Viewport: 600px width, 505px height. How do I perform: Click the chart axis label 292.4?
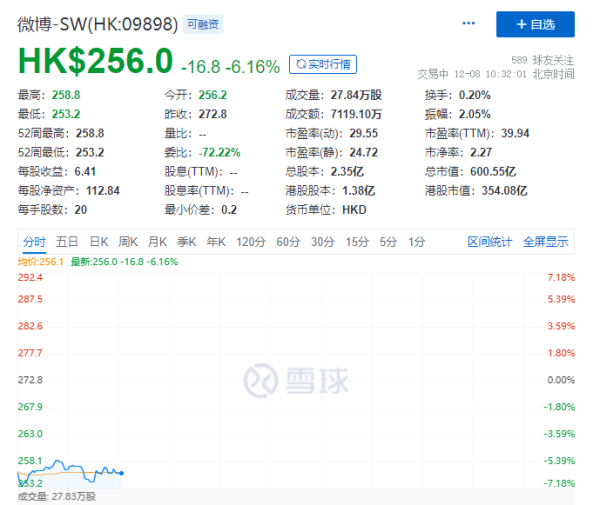pos(30,277)
